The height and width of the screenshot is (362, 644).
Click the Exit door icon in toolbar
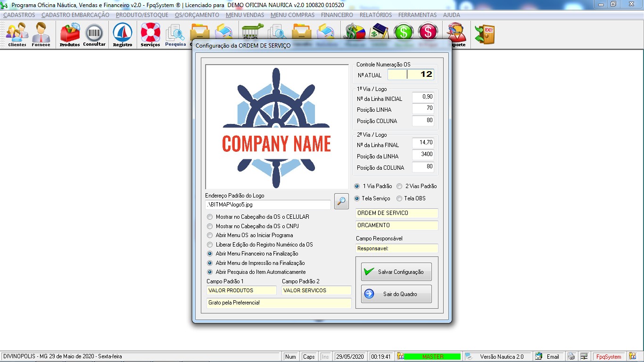point(485,35)
